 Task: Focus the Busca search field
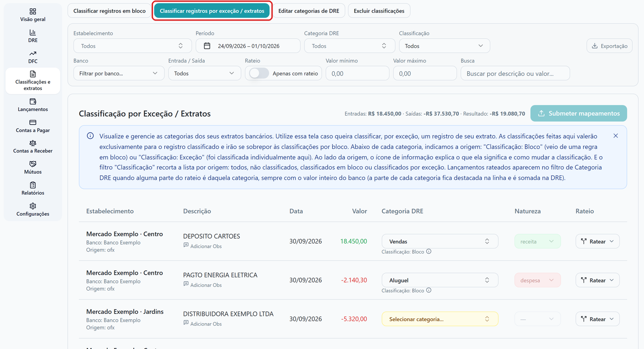(515, 73)
